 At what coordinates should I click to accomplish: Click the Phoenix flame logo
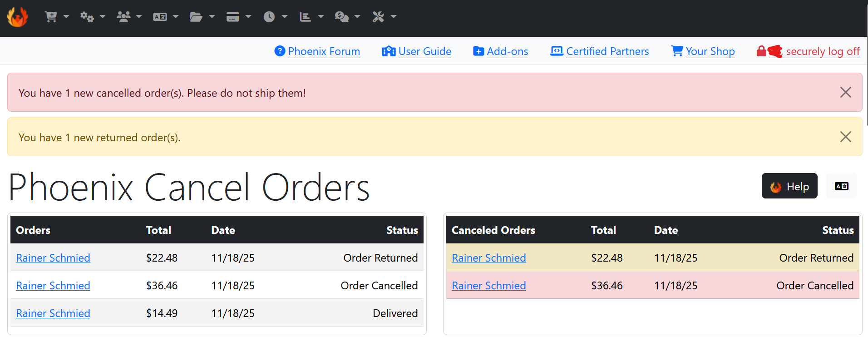pos(18,17)
